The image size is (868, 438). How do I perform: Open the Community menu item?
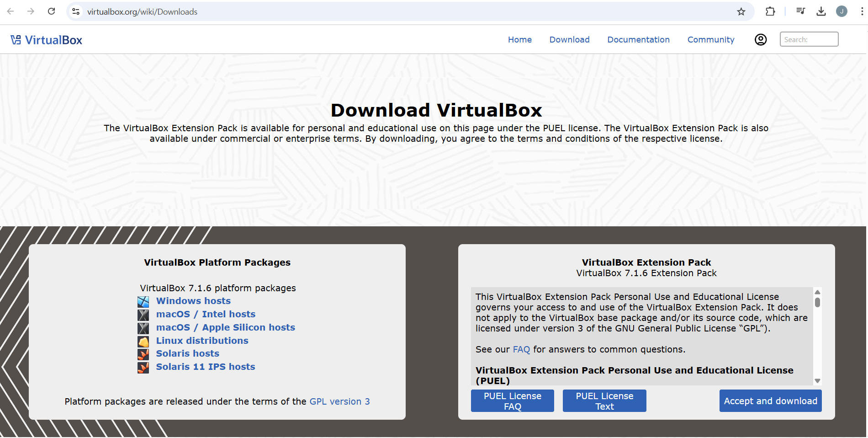pyautogui.click(x=711, y=40)
